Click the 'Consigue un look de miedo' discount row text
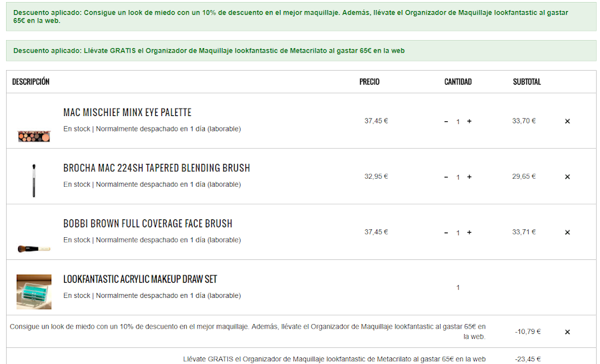The height and width of the screenshot is (364, 600). pyautogui.click(x=247, y=331)
